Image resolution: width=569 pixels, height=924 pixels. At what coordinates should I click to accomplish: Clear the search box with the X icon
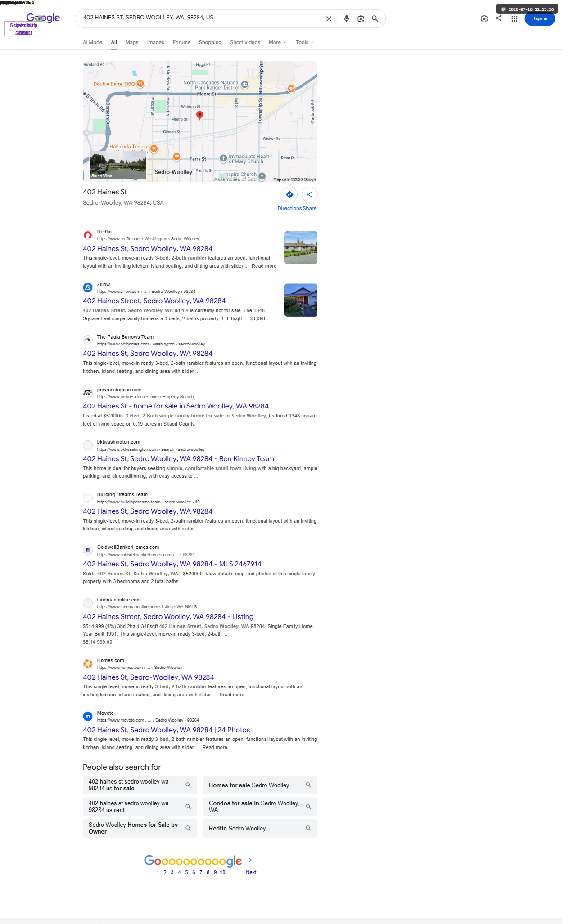point(329,19)
